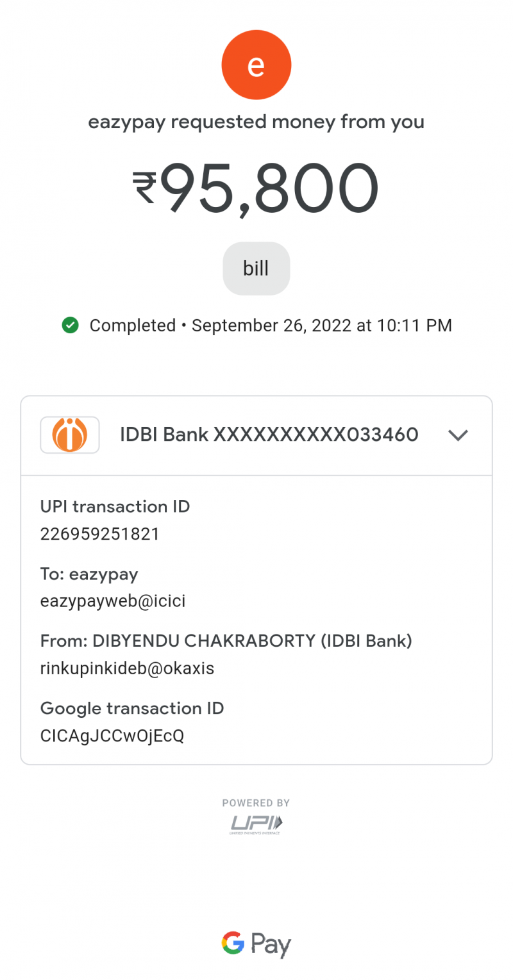Viewport: 513px width, 980px height.
Task: Tap the orange eazypay avatar circle
Action: click(256, 65)
